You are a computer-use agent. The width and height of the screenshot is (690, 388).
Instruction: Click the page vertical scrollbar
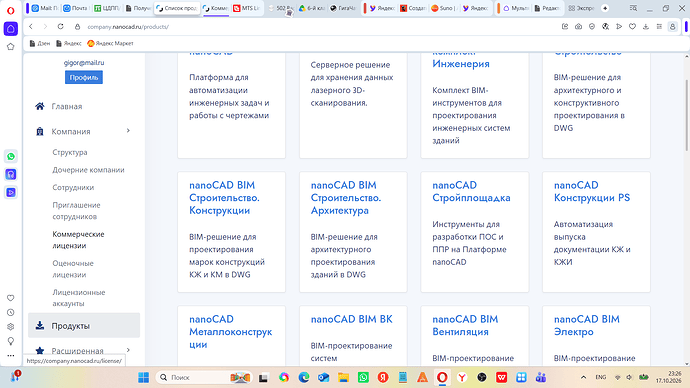click(687, 114)
